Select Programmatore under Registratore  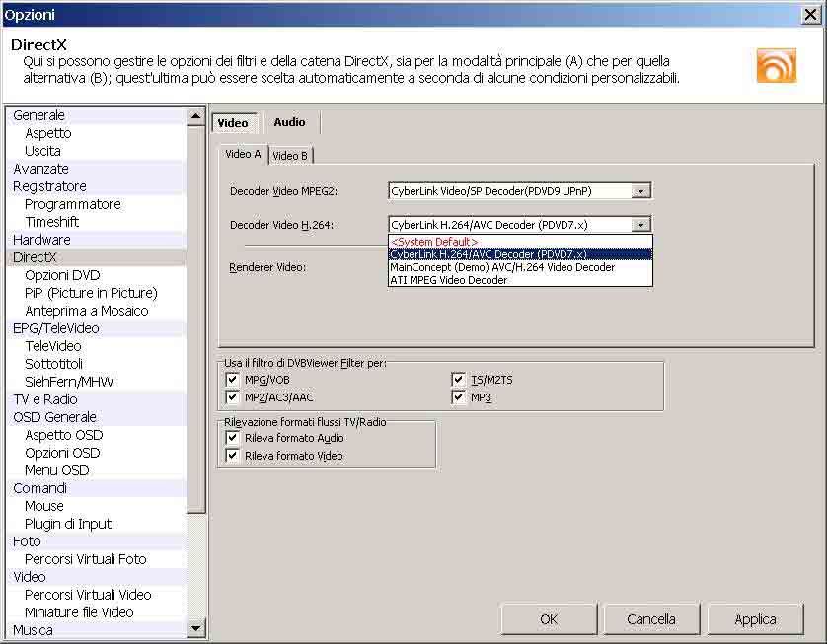point(73,204)
